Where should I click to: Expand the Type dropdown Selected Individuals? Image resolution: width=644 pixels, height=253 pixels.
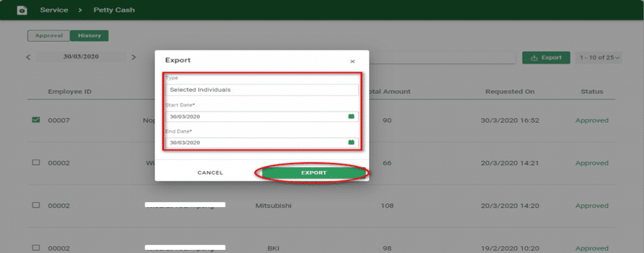point(263,90)
